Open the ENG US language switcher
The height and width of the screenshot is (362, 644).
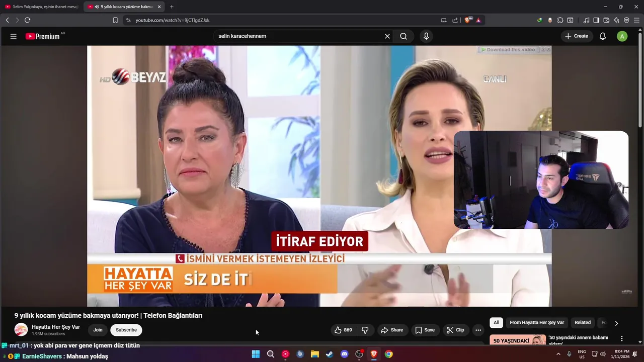pyautogui.click(x=582, y=354)
